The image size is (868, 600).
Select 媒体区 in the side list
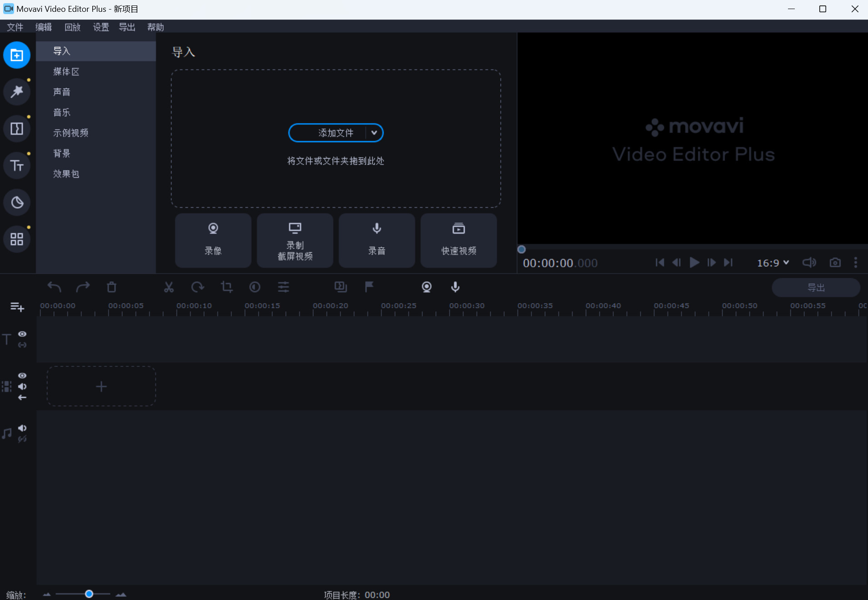96,72
